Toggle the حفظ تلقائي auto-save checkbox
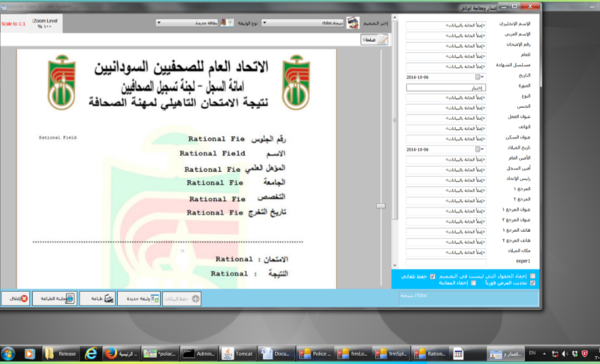The height and width of the screenshot is (364, 600). click(x=433, y=275)
